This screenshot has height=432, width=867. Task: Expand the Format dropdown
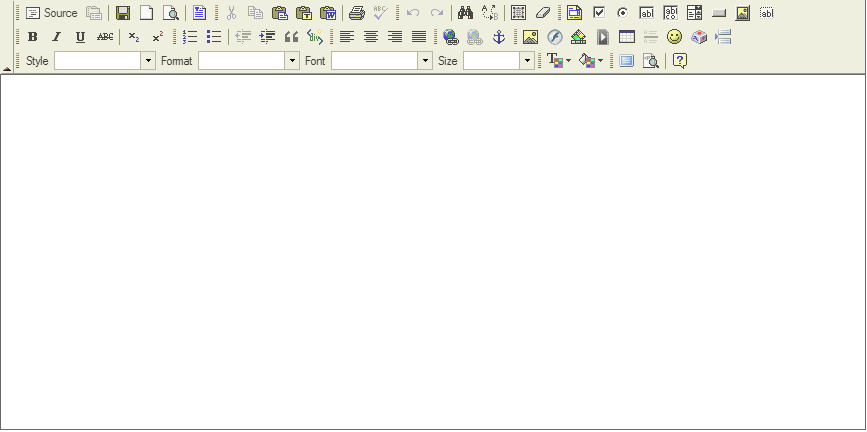292,61
